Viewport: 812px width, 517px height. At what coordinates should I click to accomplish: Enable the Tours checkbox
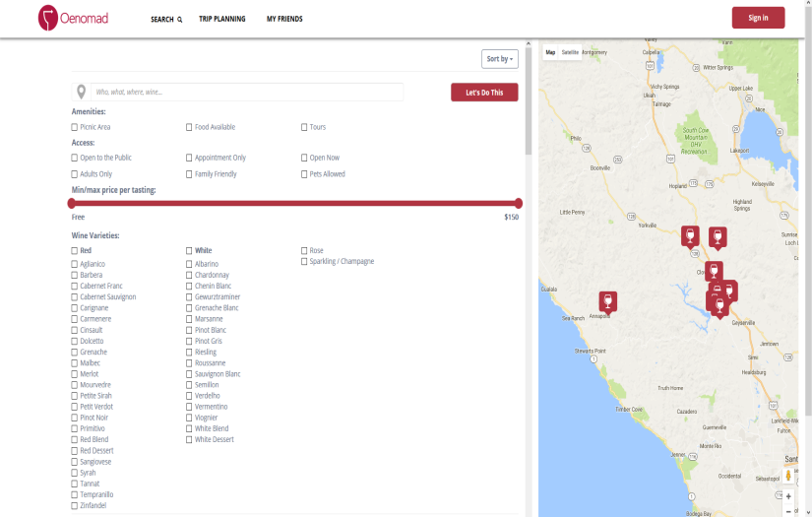[x=304, y=127]
